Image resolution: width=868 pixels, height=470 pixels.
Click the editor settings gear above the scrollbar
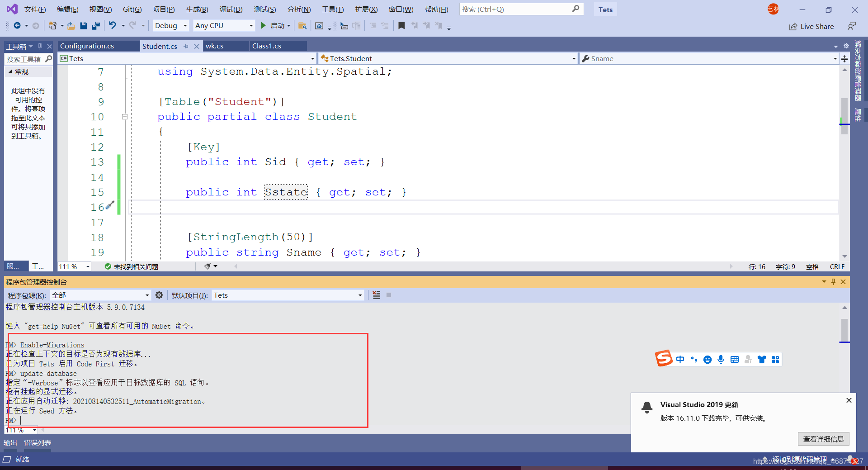click(846, 46)
